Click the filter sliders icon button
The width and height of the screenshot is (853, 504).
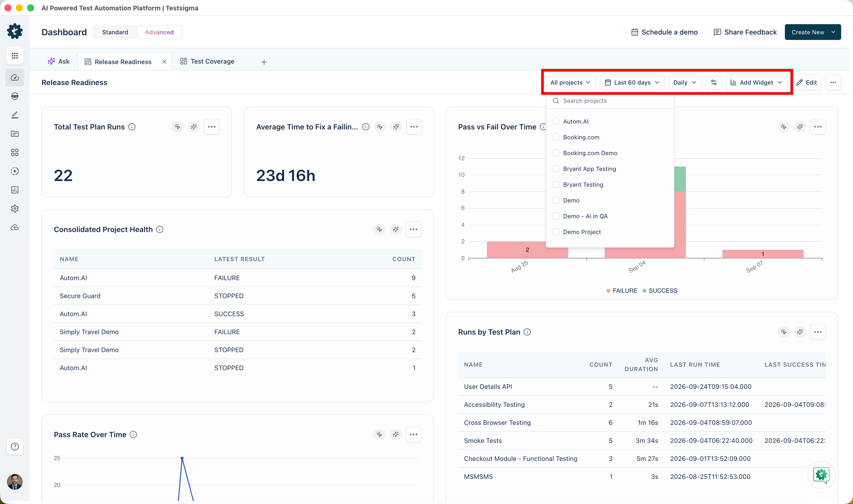714,83
